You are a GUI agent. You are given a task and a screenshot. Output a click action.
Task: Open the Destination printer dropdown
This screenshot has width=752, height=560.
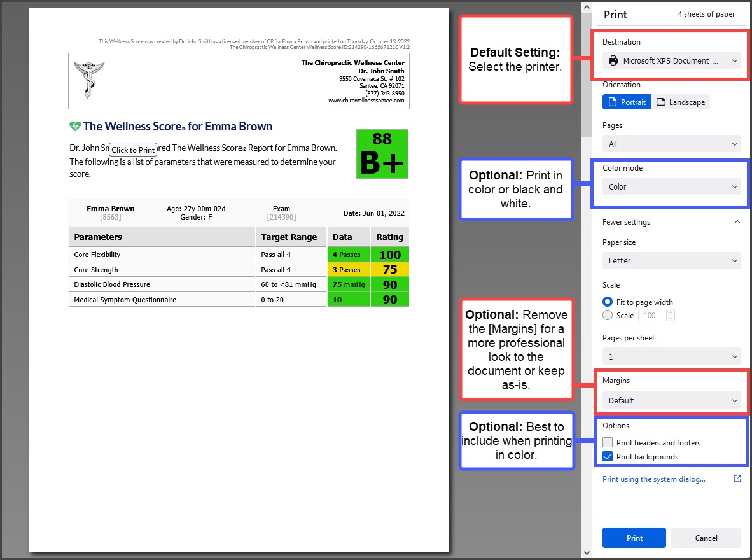point(671,60)
